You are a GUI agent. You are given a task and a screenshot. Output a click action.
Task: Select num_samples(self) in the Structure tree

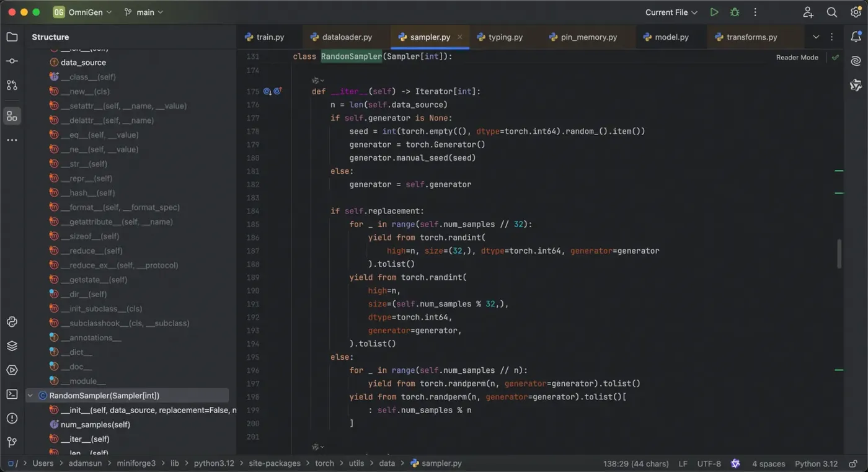[95, 425]
